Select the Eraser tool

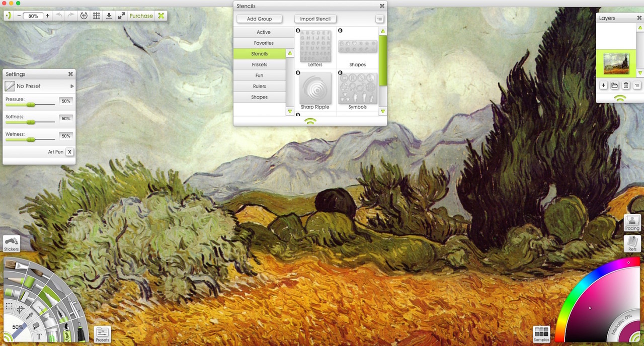(x=39, y=308)
